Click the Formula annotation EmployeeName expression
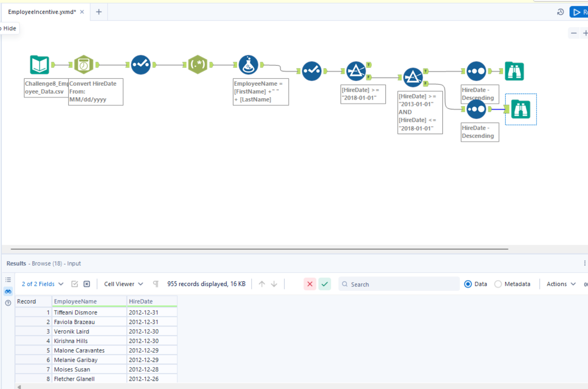This screenshot has width=588, height=389. point(261,92)
